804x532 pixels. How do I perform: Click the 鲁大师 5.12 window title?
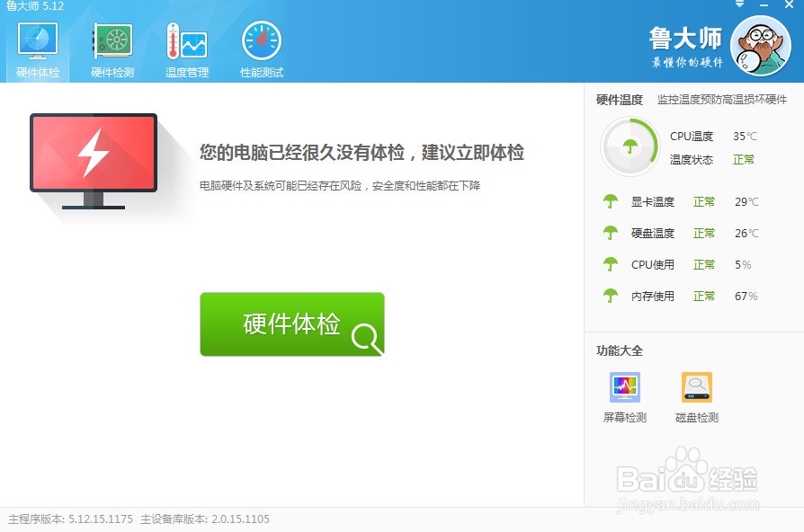35,6
